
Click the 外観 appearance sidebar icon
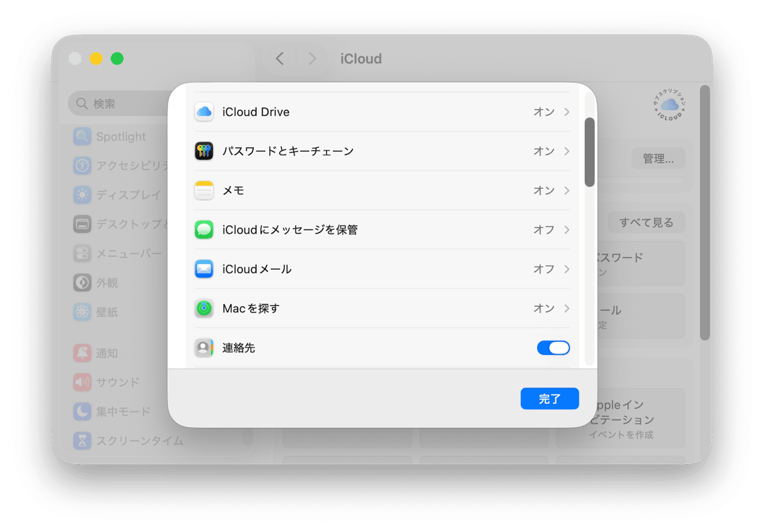[x=82, y=283]
